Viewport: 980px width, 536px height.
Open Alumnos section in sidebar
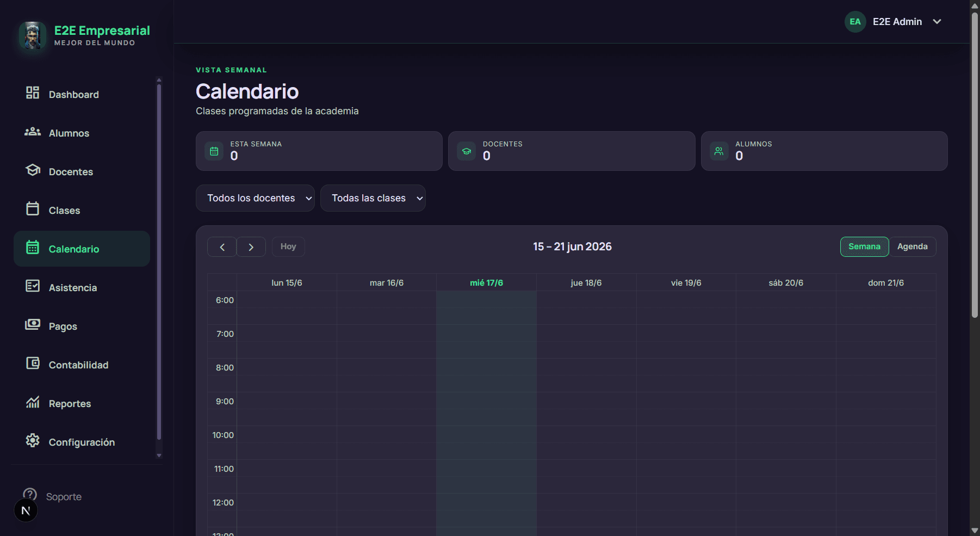tap(82, 133)
